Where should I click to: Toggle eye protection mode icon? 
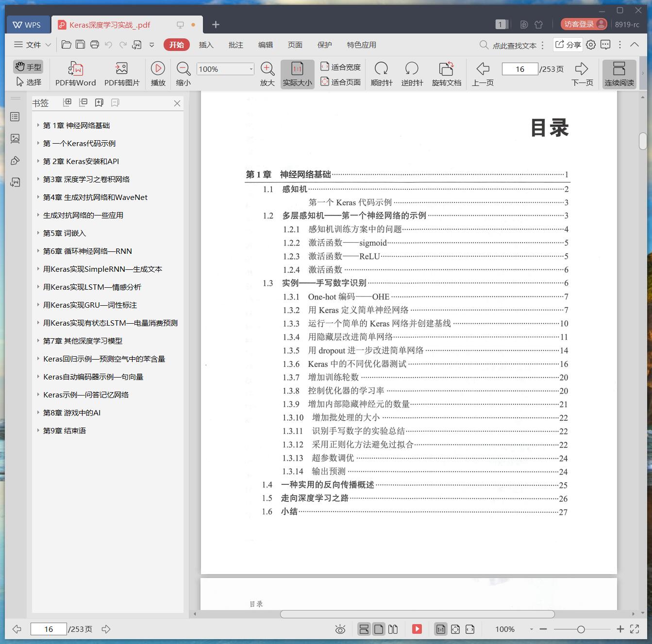340,629
